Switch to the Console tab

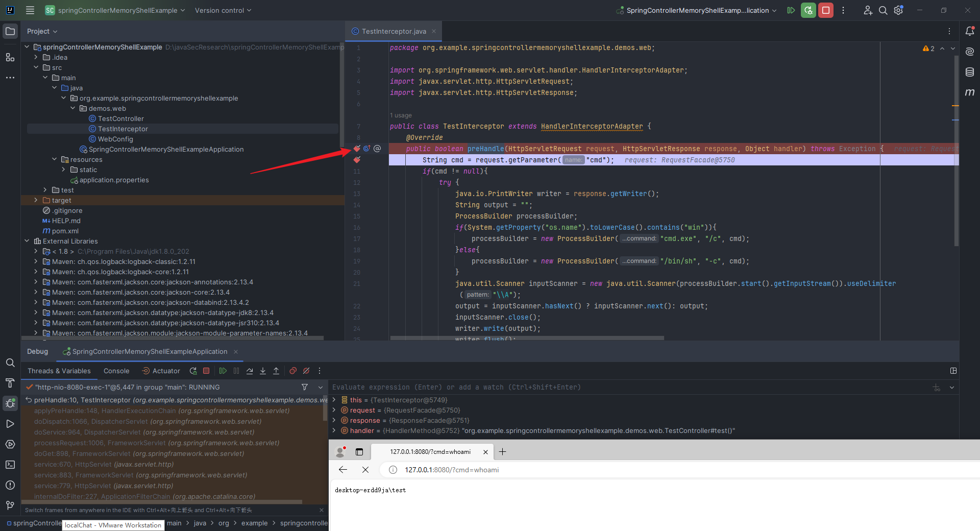pyautogui.click(x=116, y=371)
